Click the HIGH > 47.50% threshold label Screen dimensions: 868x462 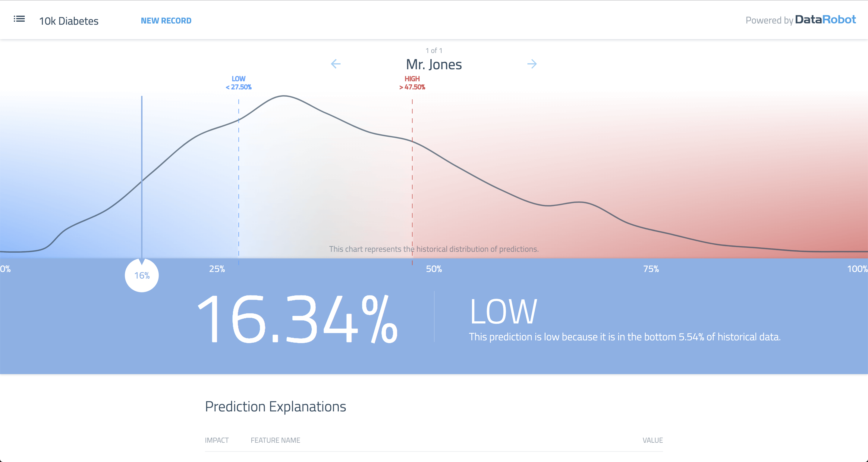coord(412,83)
